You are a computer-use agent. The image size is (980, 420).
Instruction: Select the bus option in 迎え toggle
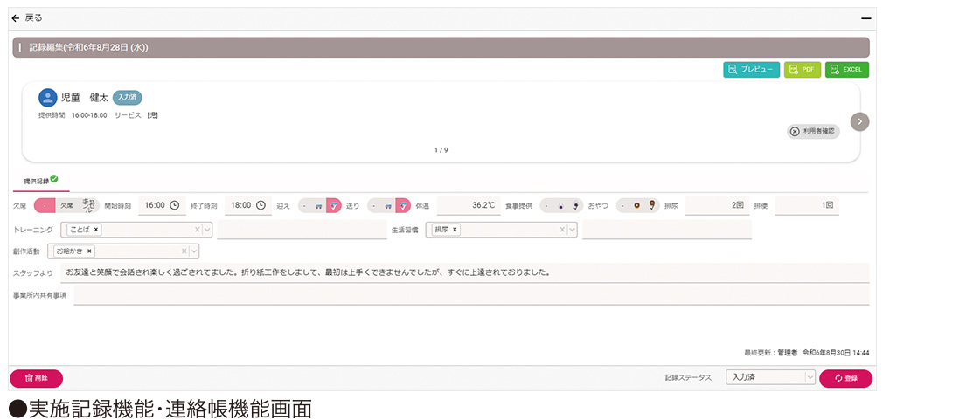318,205
